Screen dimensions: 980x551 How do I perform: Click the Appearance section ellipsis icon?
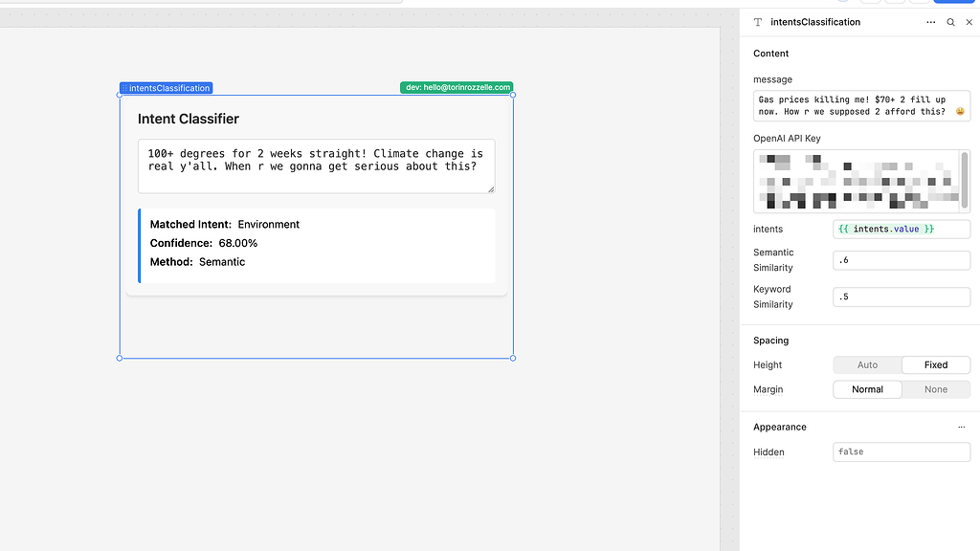[962, 427]
